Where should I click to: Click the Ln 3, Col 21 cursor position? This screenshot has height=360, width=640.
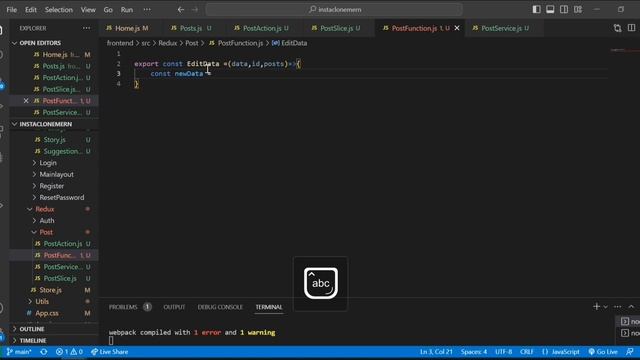[x=436, y=352]
